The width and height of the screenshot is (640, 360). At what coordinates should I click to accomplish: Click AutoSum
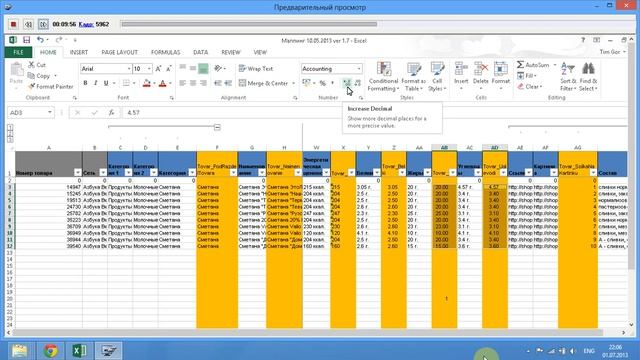pyautogui.click(x=533, y=65)
